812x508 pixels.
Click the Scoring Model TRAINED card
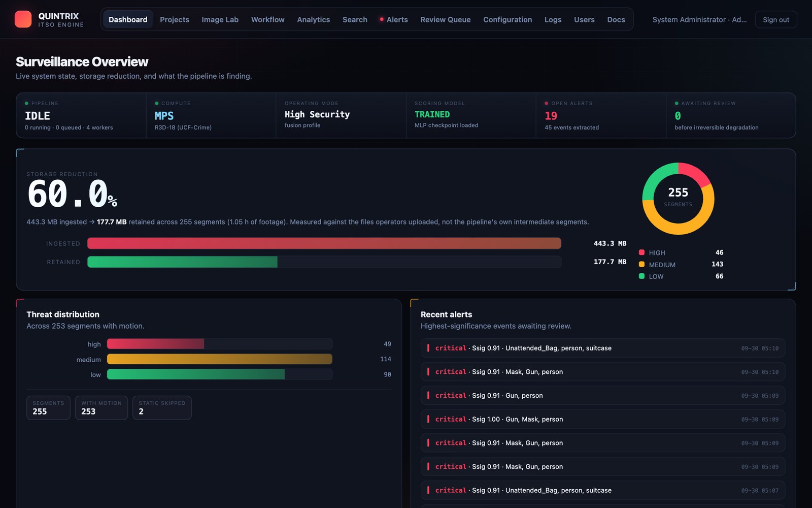coord(471,115)
